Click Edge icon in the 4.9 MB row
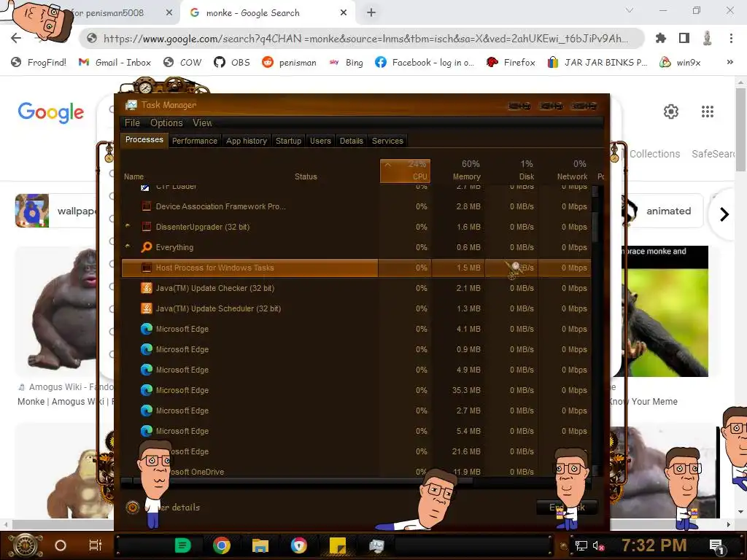The height and width of the screenshot is (560, 747). (x=146, y=370)
